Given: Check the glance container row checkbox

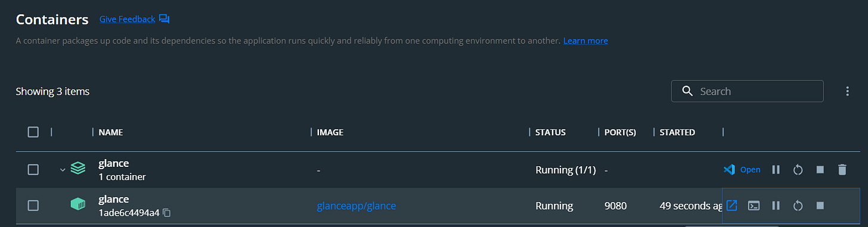Looking at the screenshot, I should 33,206.
